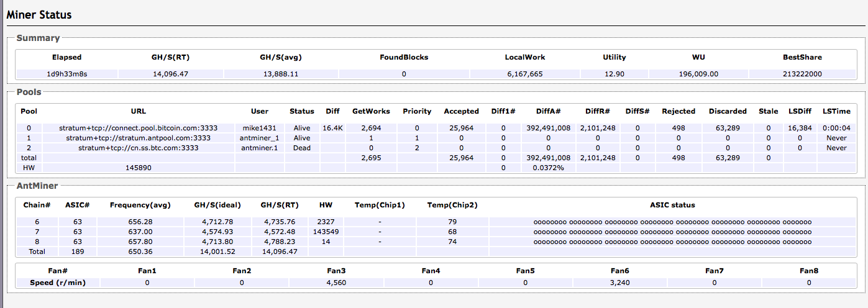
Task: Click the URL column header in Pools
Action: 139,111
